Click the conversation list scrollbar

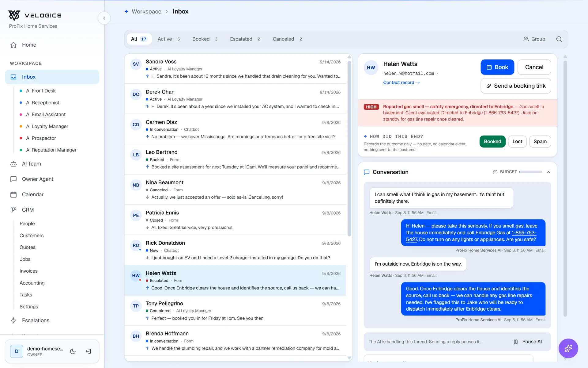tap(349, 149)
